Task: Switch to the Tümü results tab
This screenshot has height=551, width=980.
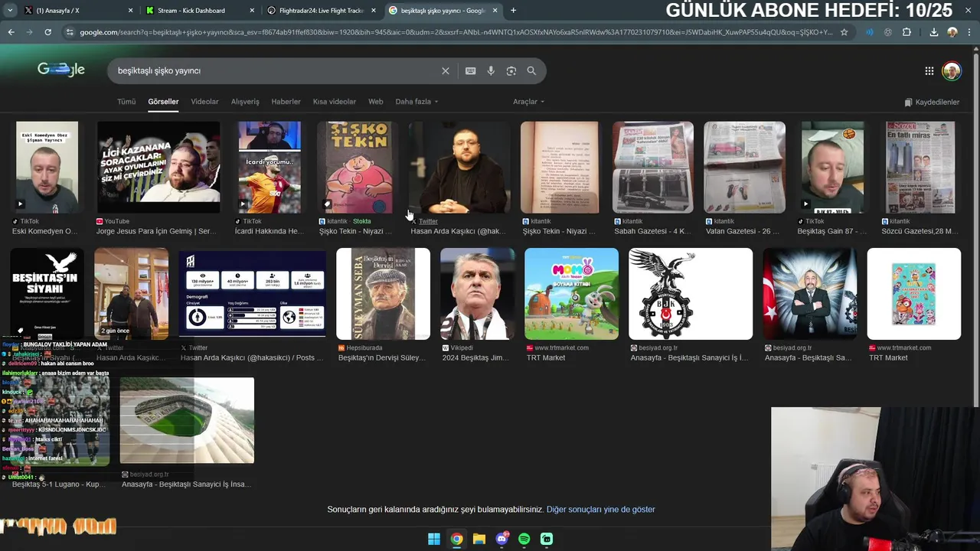Action: [126, 101]
